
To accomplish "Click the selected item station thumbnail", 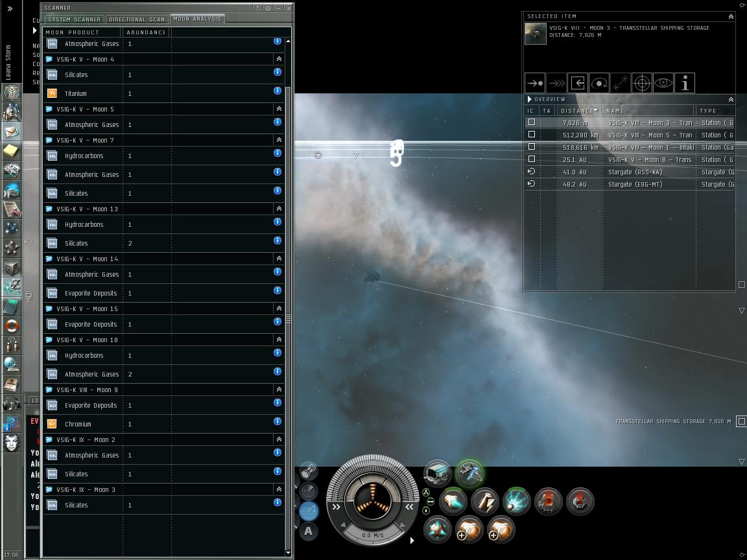I will pos(536,34).
